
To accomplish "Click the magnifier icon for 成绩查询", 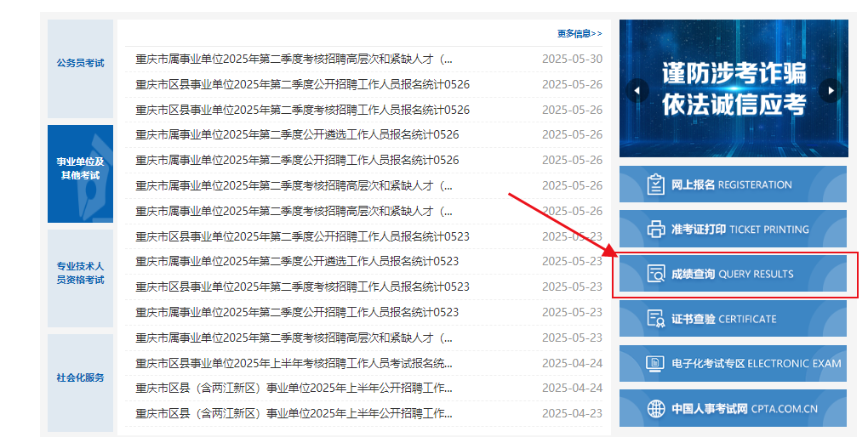I will coord(655,274).
